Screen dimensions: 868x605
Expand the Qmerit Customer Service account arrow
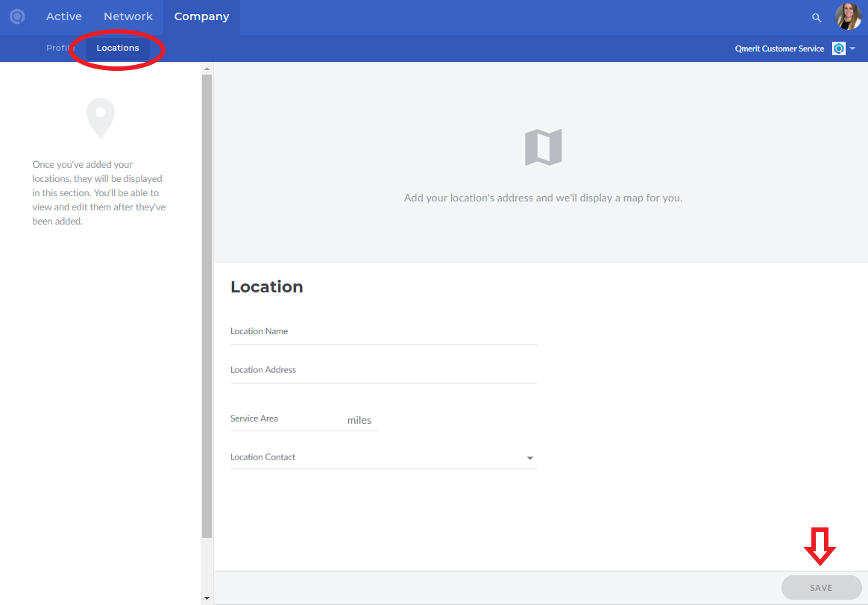tap(852, 48)
